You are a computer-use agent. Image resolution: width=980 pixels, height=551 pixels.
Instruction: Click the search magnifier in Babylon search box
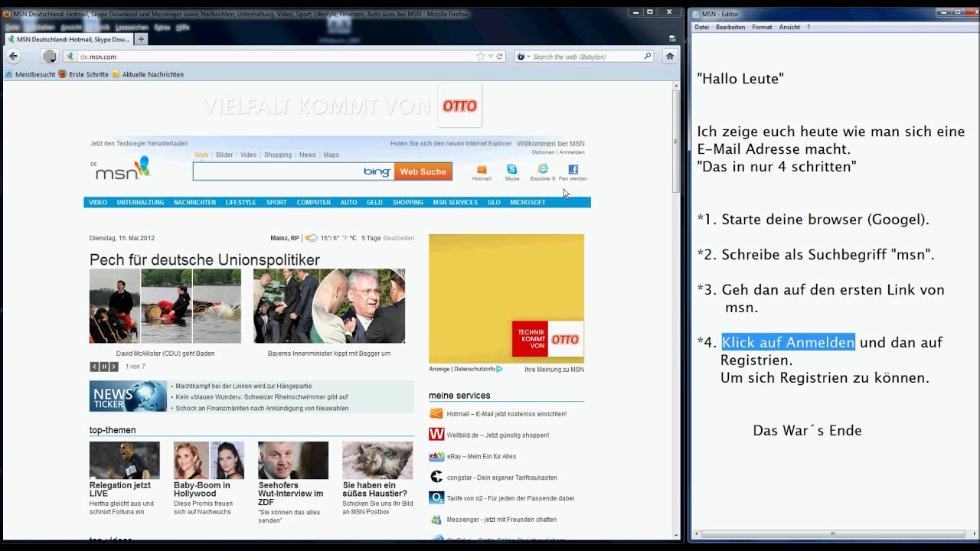coord(647,57)
